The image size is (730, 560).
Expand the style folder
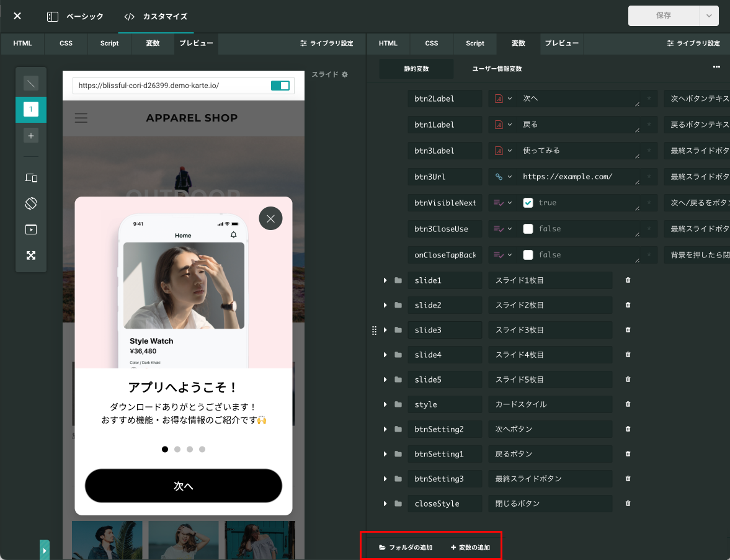[x=385, y=404]
